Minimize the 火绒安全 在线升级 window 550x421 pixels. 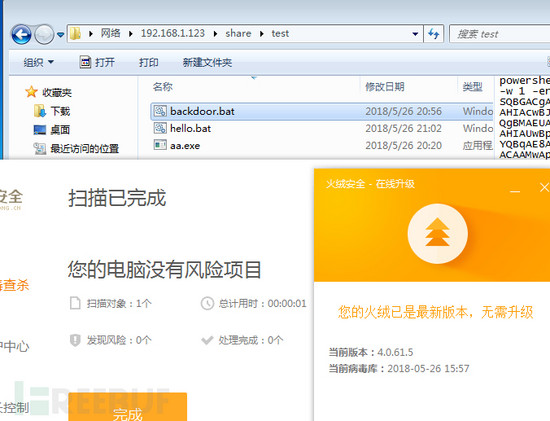515,191
